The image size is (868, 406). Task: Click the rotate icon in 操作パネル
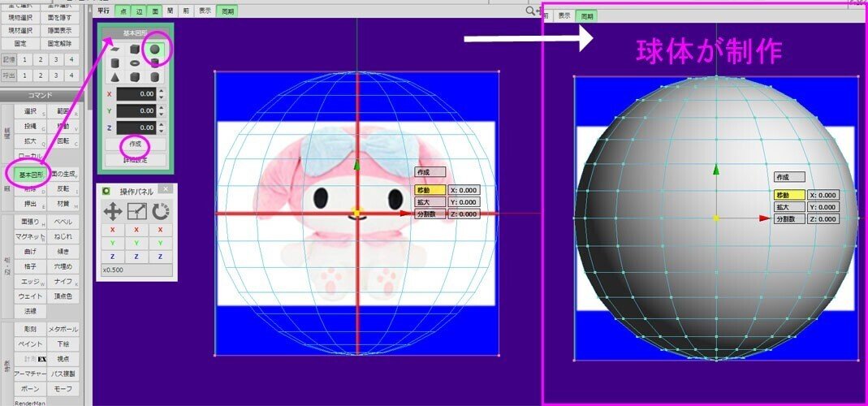tap(161, 211)
